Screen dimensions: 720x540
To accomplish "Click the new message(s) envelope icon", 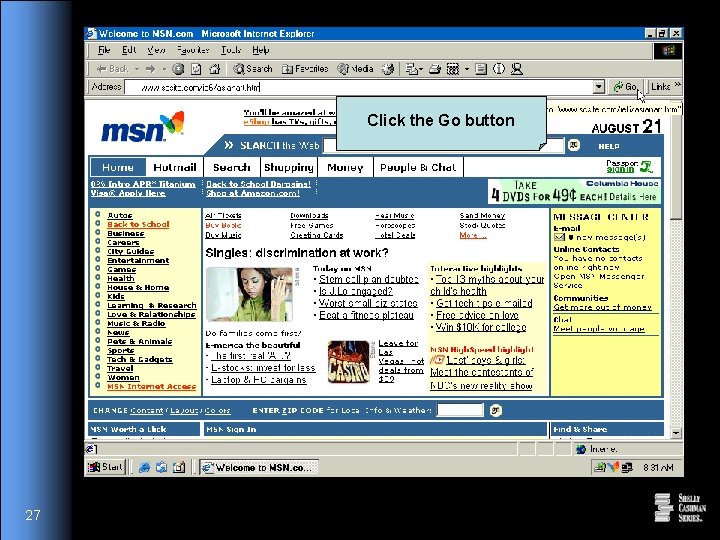I will (559, 237).
